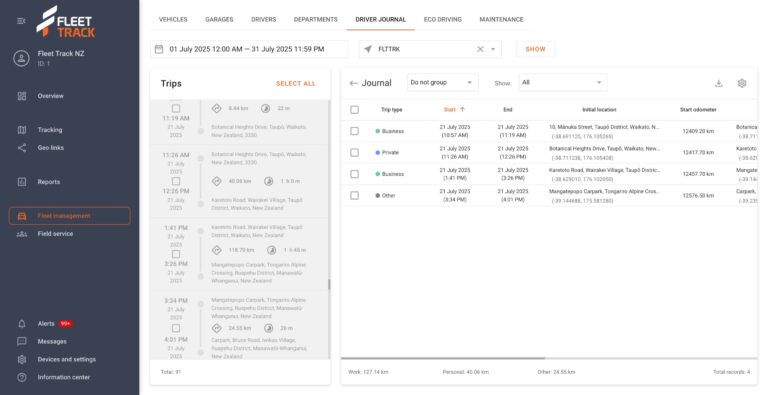Check the 3:34 PM to 4:01 PM trip
Screen dimensions: 768x395
[x=176, y=328]
